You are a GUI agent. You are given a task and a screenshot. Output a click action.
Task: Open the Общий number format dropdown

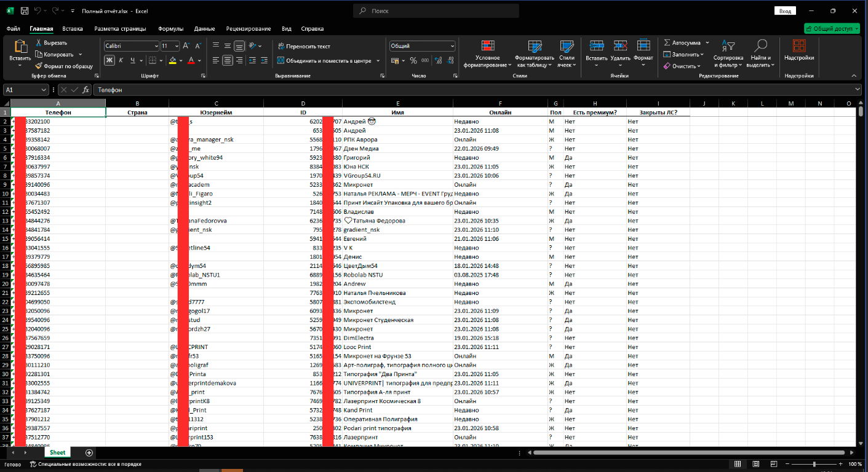pos(452,46)
